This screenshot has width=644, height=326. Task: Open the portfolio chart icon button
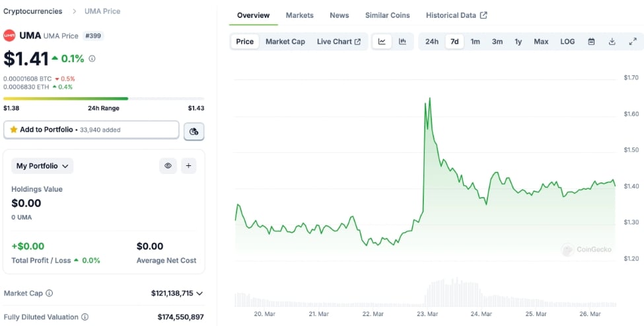coord(194,131)
